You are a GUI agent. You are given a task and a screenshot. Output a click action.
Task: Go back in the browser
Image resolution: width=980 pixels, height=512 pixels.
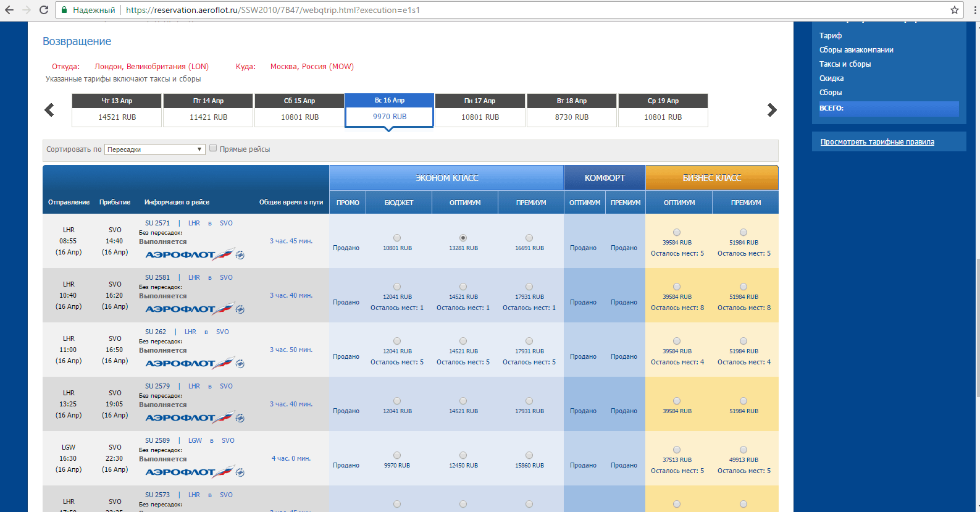(9, 10)
